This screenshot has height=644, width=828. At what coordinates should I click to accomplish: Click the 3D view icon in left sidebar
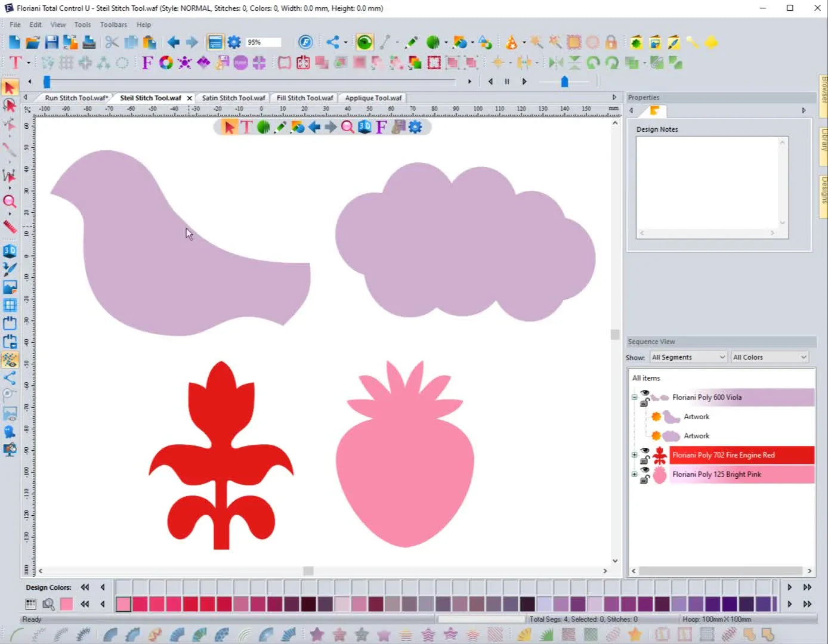(x=10, y=250)
